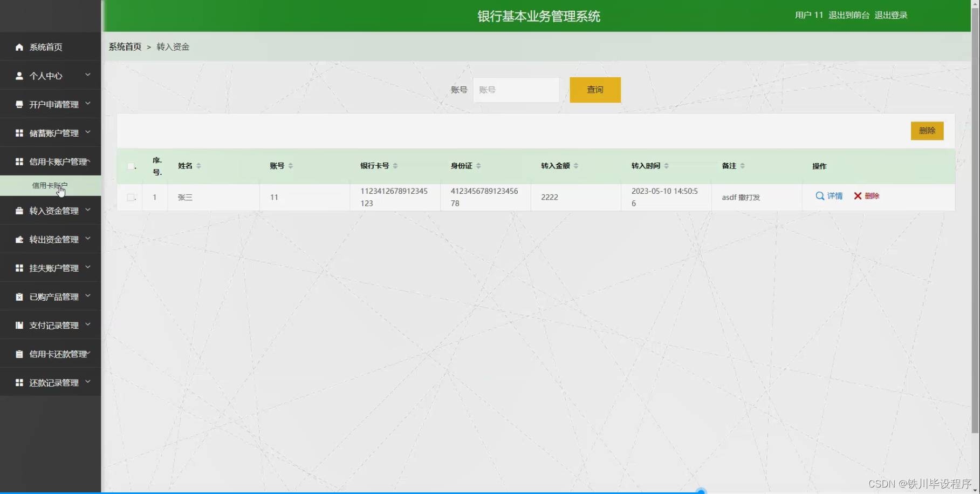The image size is (980, 494).
Task: Click the 转入资金 breadcrumb text
Action: (x=173, y=47)
